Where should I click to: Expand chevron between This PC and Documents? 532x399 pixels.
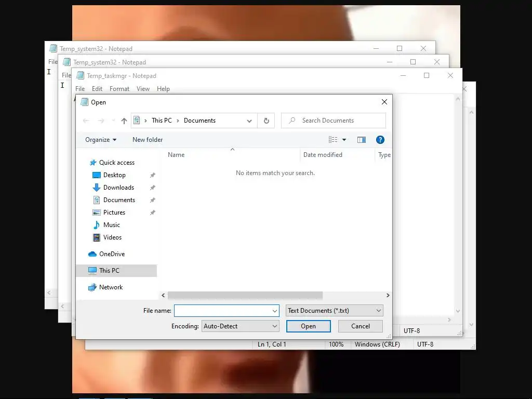click(x=178, y=121)
